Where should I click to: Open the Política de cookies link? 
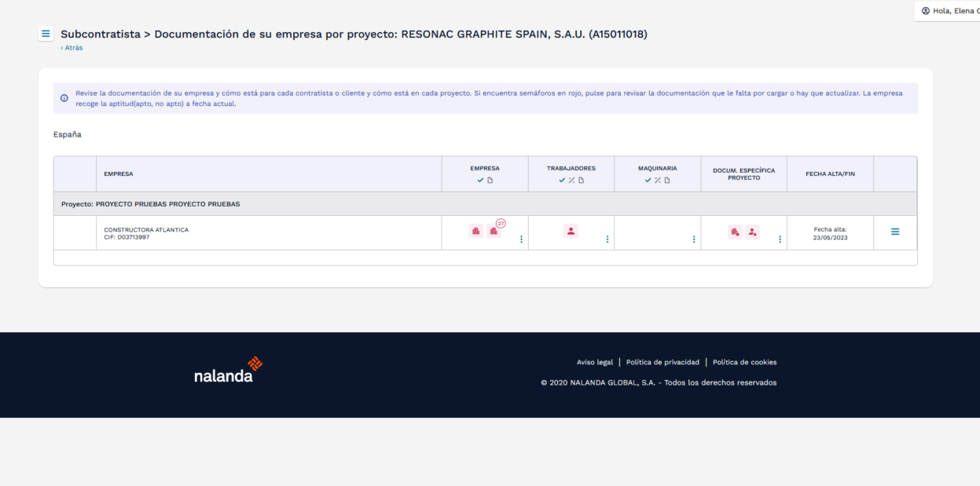[x=744, y=362]
